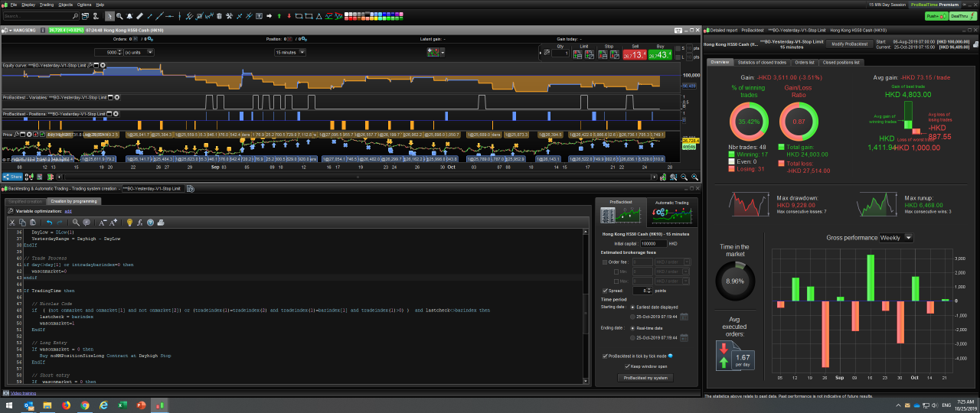
Task: Open search magnifier in code editor
Action: point(76,223)
